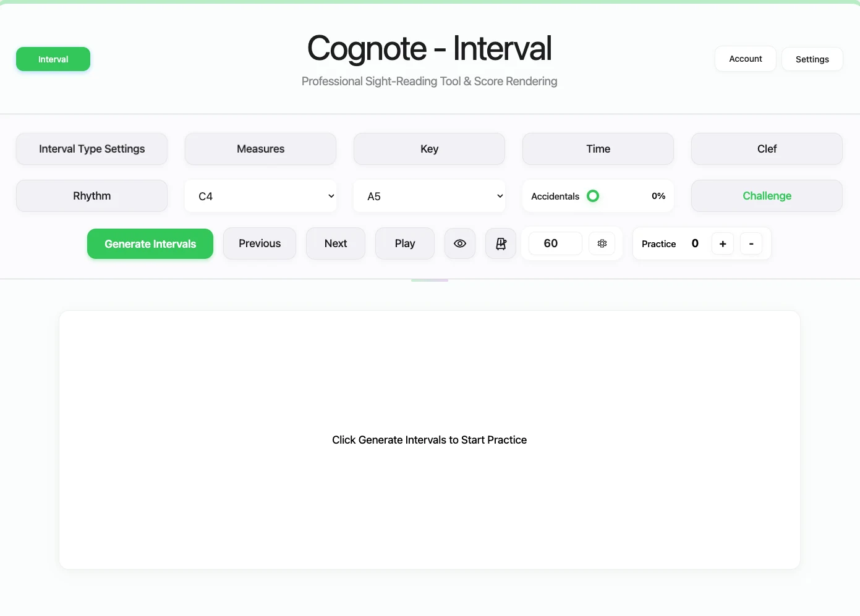Open the Account page
860x616 pixels.
[746, 59]
